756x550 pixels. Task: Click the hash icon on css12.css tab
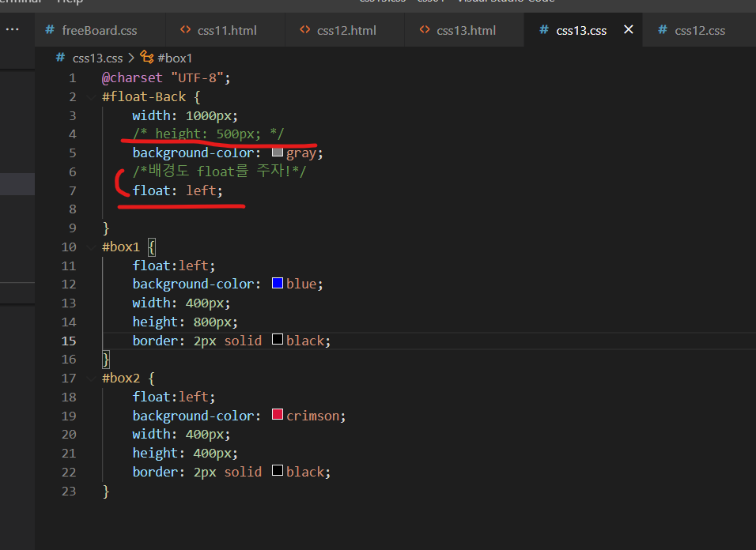point(663,30)
